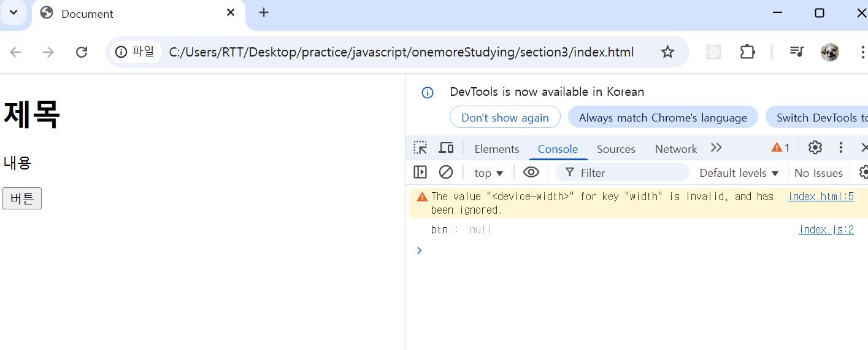The width and height of the screenshot is (868, 350).
Task: Switch to the Network tab
Action: [676, 149]
